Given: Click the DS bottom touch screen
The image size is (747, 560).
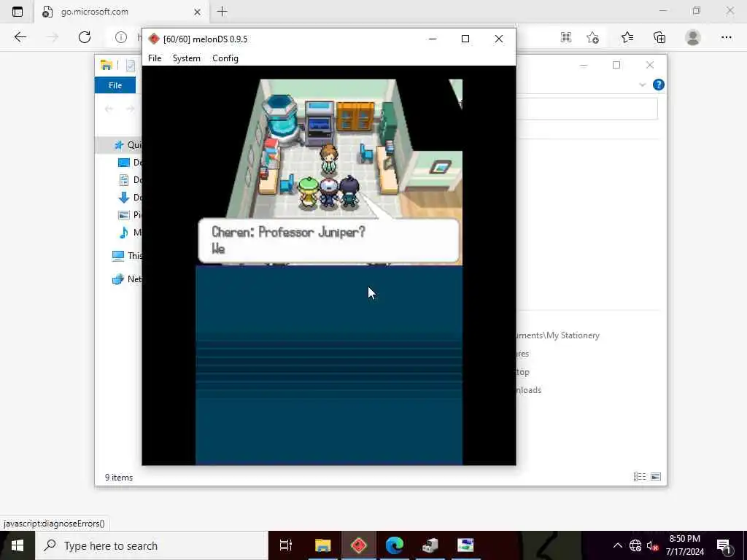Looking at the screenshot, I should 329,365.
